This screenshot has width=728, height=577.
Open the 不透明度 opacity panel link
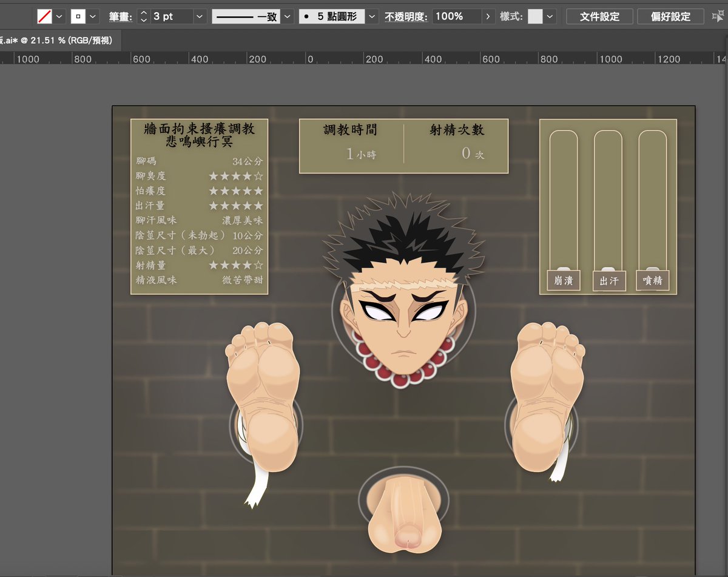(x=406, y=16)
